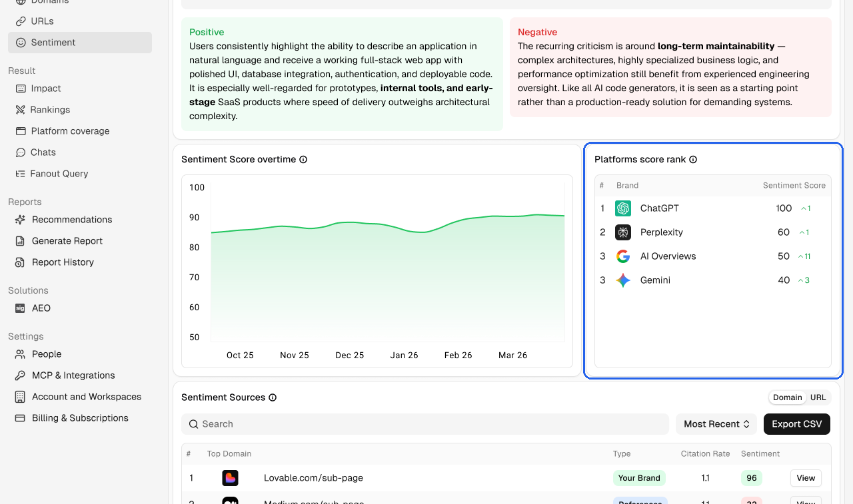
Task: Click the Fanout Query icon
Action: click(21, 174)
